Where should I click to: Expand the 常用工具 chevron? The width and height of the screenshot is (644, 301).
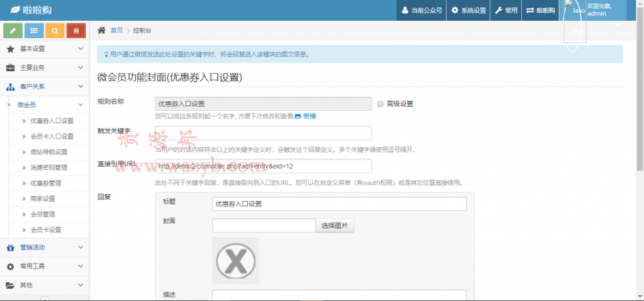[x=80, y=267]
